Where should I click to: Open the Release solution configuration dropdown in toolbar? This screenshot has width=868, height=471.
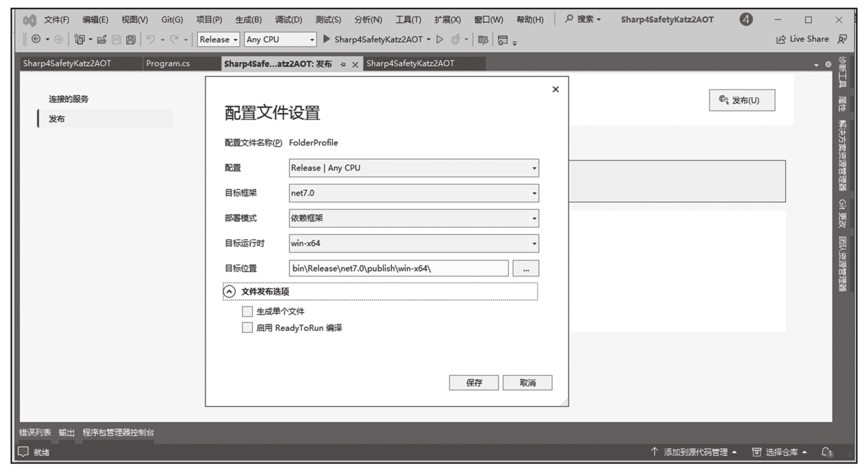tap(219, 40)
